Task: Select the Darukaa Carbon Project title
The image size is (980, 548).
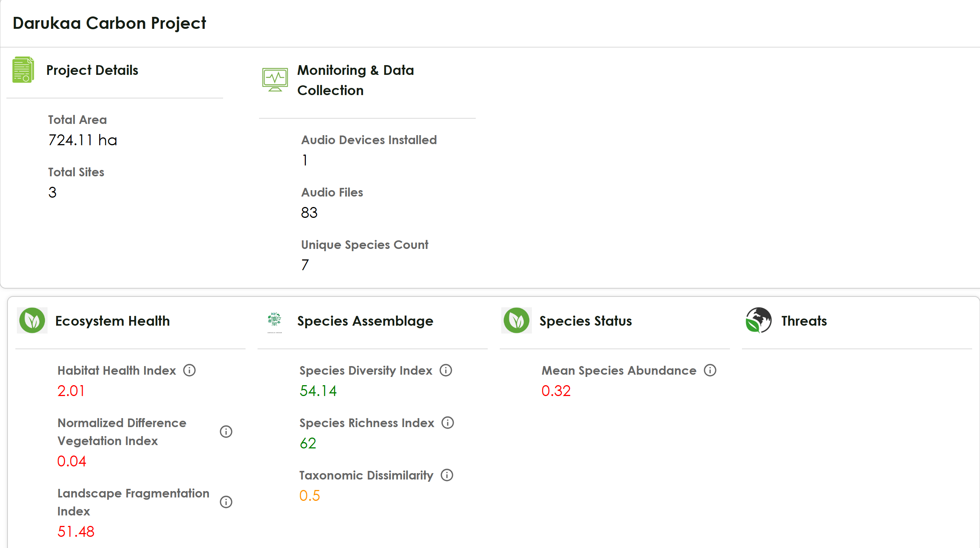Action: point(110,23)
